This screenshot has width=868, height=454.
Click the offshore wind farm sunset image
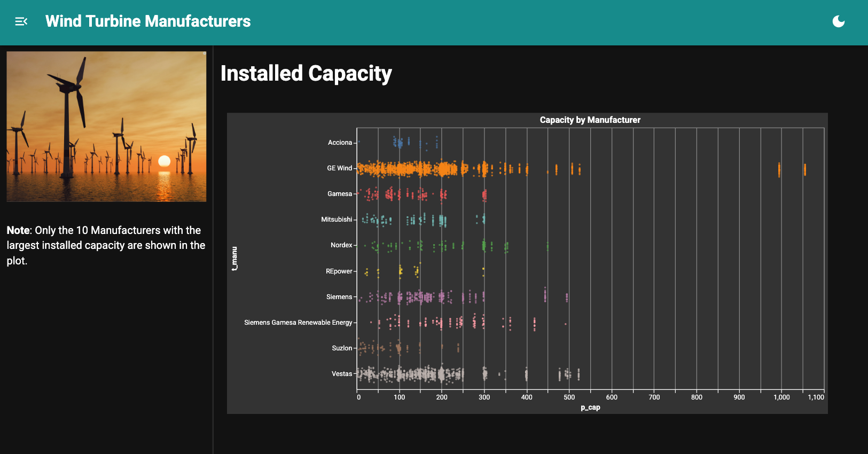(x=106, y=127)
